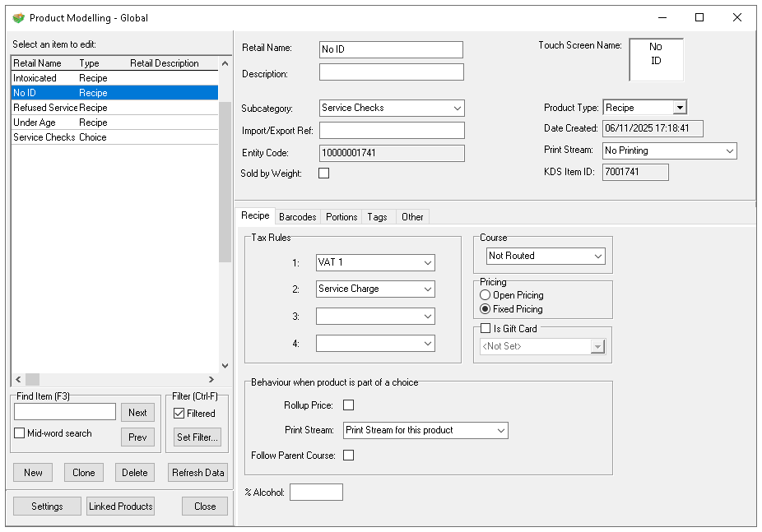This screenshot has width=762, height=532.
Task: Expand the Product Type combo box
Action: pos(679,108)
